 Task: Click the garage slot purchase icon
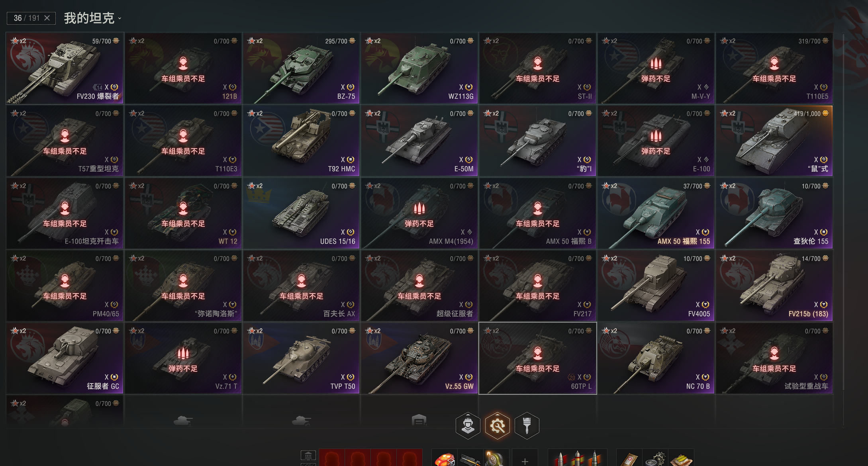click(x=419, y=420)
